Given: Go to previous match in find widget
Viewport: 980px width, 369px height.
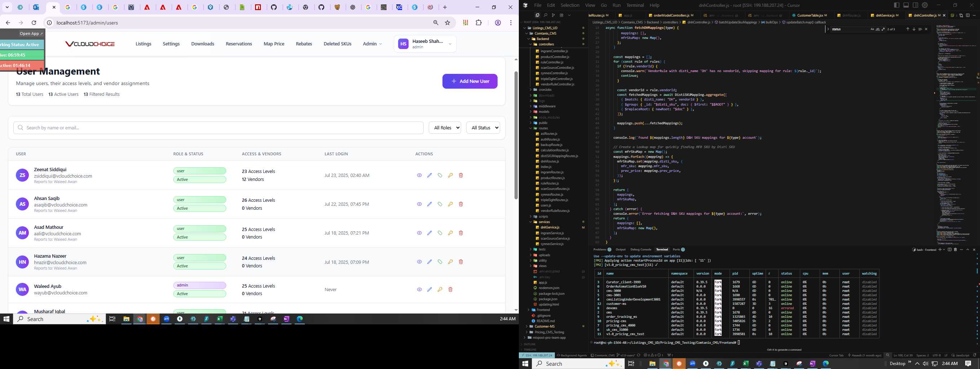Looking at the screenshot, I should [x=907, y=29].
